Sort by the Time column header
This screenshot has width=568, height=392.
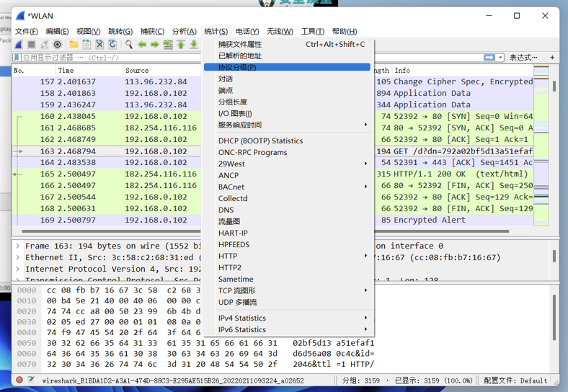tap(89, 71)
